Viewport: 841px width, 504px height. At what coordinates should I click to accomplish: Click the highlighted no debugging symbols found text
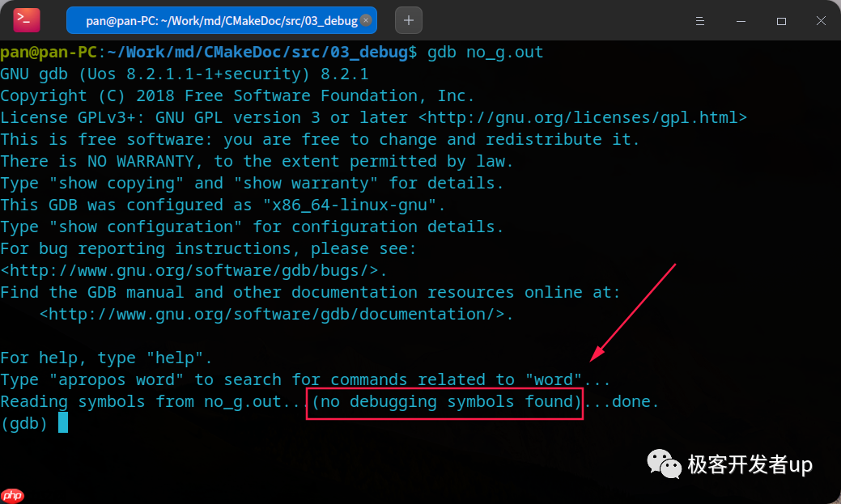[x=444, y=402]
